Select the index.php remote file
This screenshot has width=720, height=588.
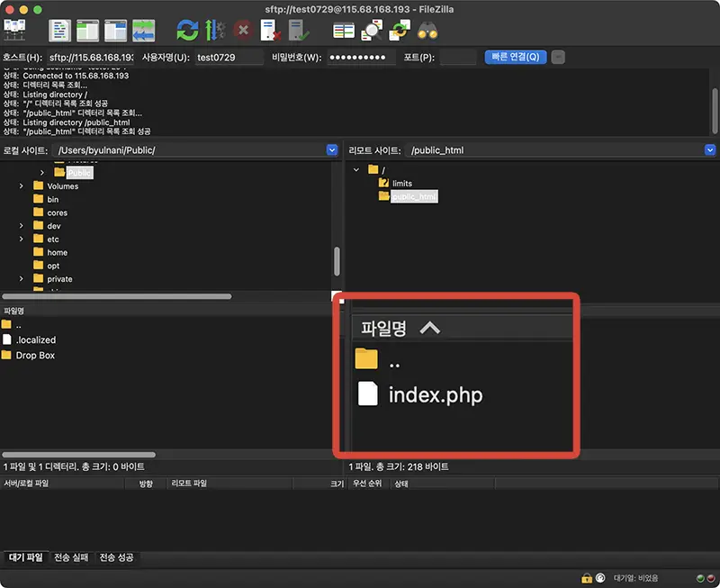click(x=436, y=394)
